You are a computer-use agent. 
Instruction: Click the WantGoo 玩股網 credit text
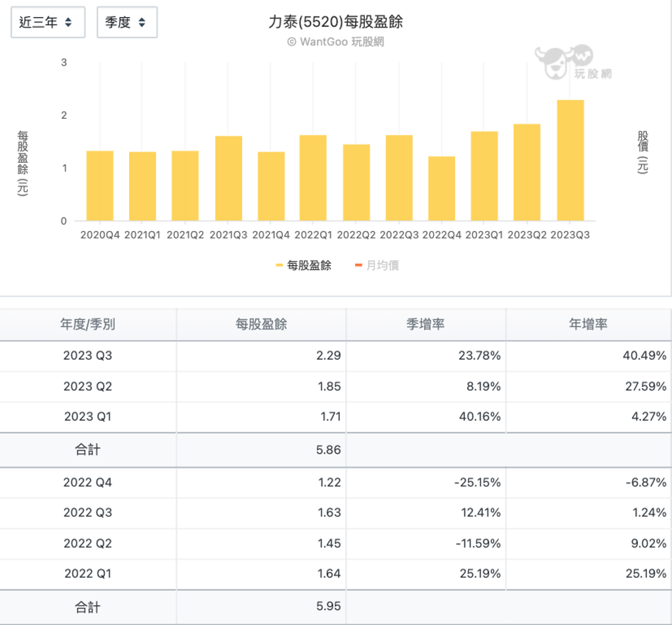click(335, 41)
